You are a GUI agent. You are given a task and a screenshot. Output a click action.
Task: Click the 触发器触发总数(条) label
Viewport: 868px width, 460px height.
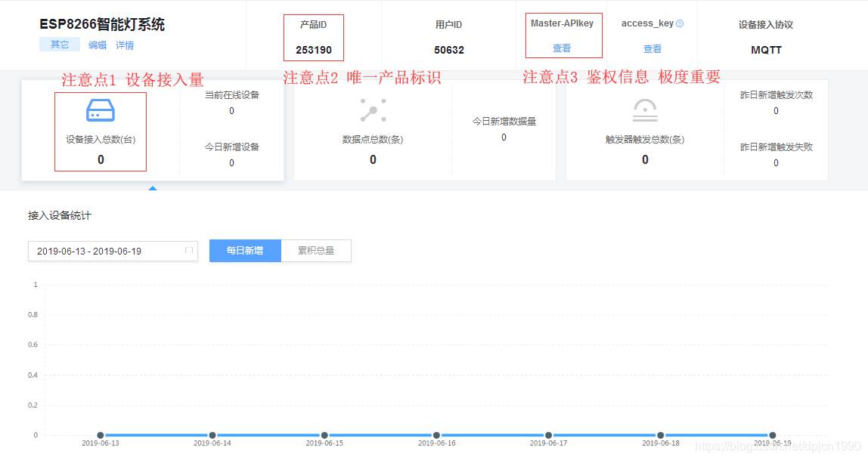[x=645, y=139]
